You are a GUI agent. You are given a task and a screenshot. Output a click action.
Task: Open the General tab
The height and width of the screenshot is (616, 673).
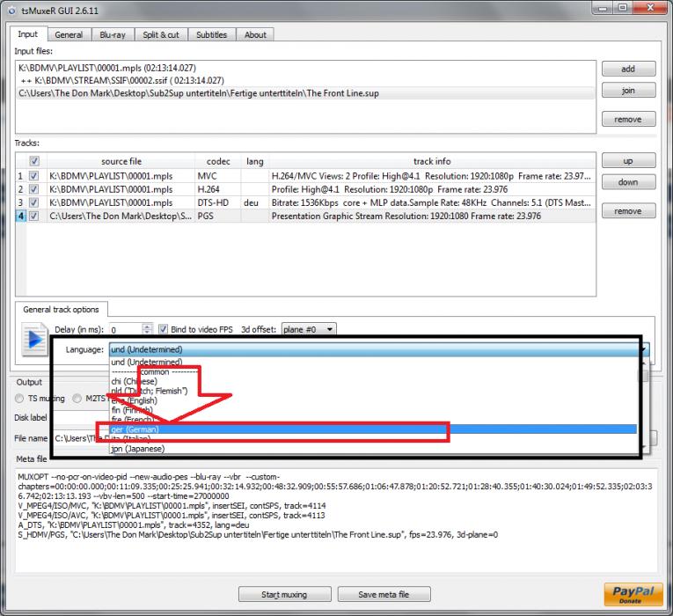click(69, 35)
